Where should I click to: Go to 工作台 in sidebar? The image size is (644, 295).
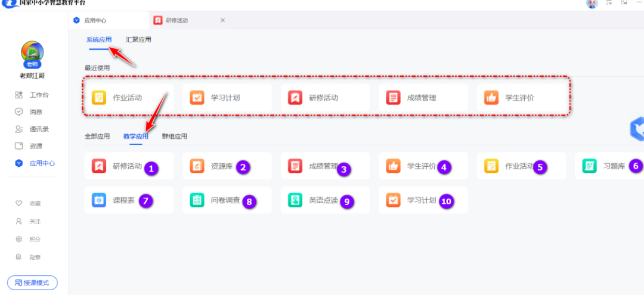(32, 95)
